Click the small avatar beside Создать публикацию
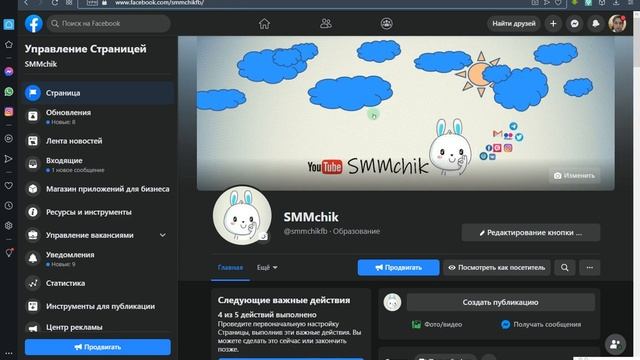640x360 pixels. click(x=392, y=302)
